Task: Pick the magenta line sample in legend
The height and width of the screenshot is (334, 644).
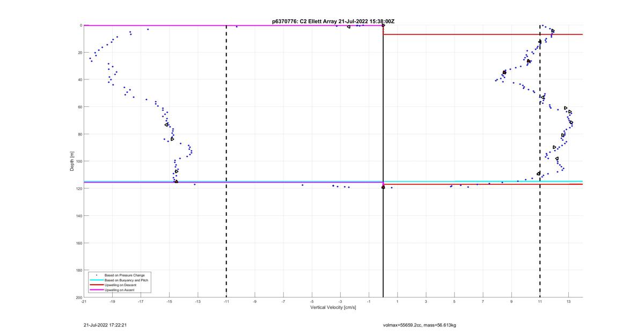Action: [x=97, y=290]
